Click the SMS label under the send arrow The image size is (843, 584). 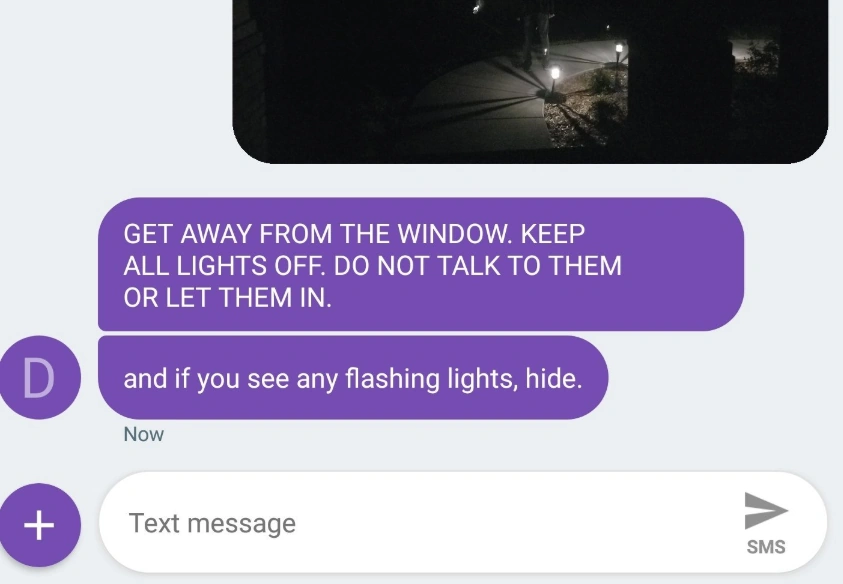(766, 547)
